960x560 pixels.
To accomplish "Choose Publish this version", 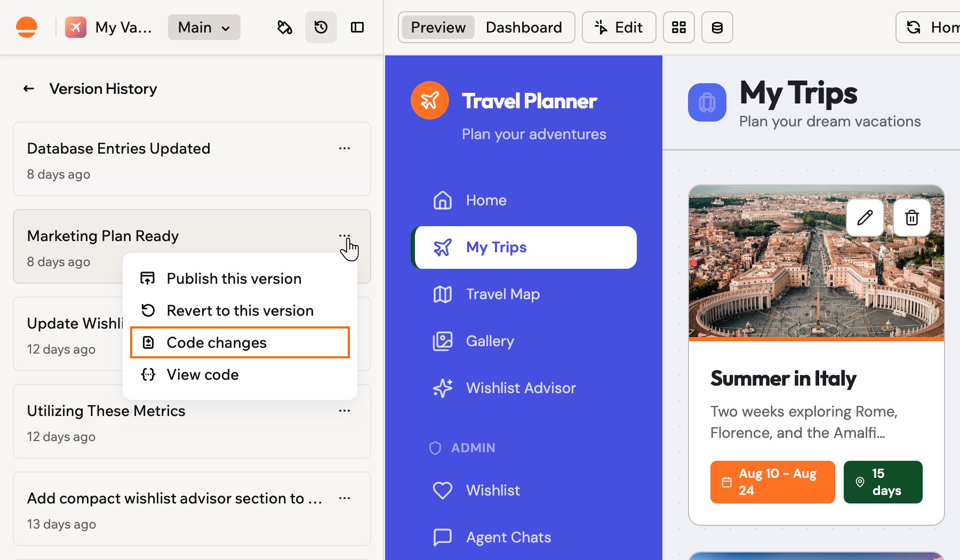I will (x=240, y=278).
